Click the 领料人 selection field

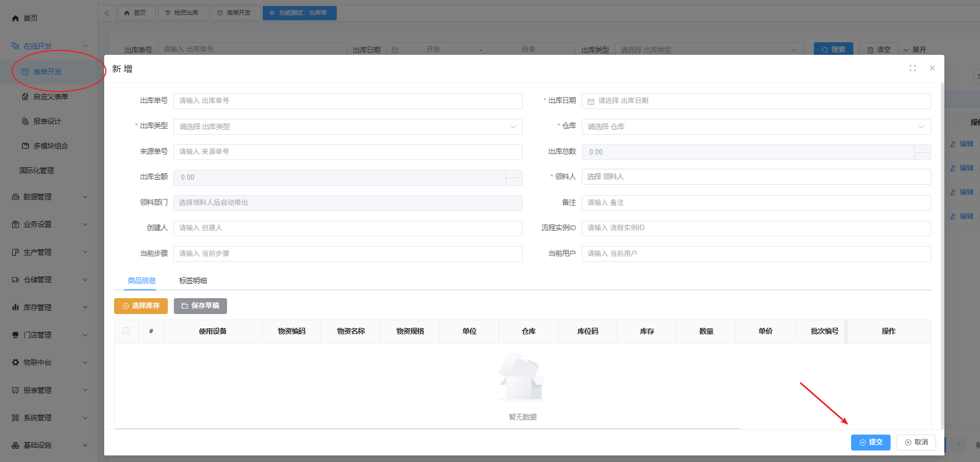pos(756,176)
